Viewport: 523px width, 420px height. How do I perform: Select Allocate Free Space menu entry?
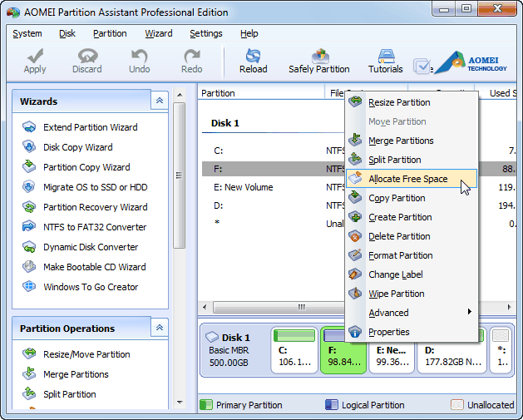[x=412, y=179]
